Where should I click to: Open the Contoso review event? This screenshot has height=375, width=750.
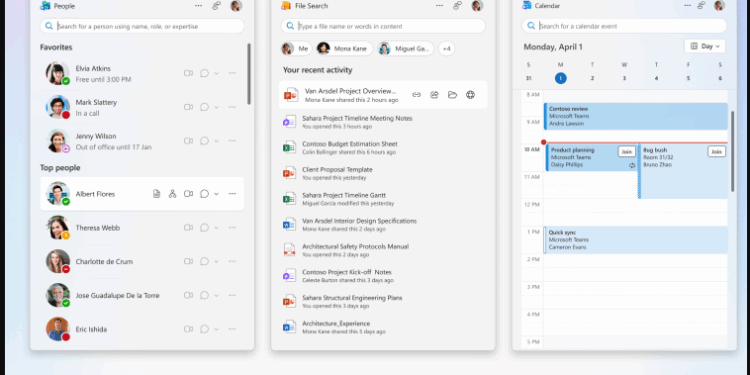636,116
